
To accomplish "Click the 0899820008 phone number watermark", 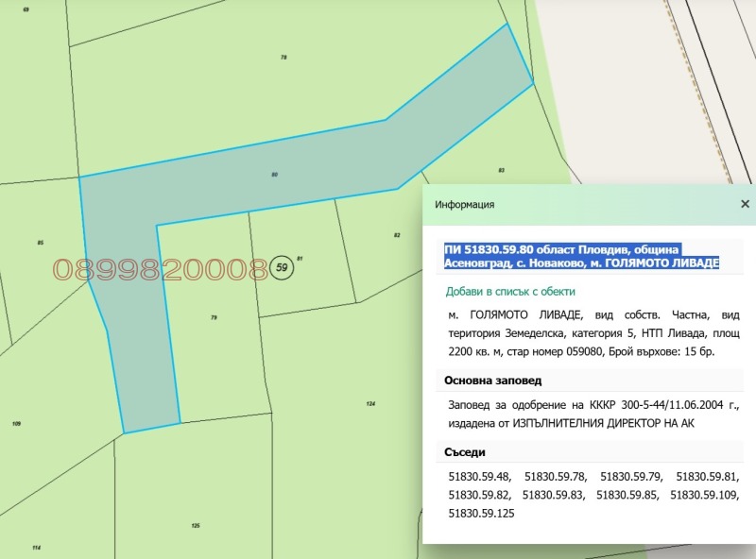I will click(x=161, y=270).
